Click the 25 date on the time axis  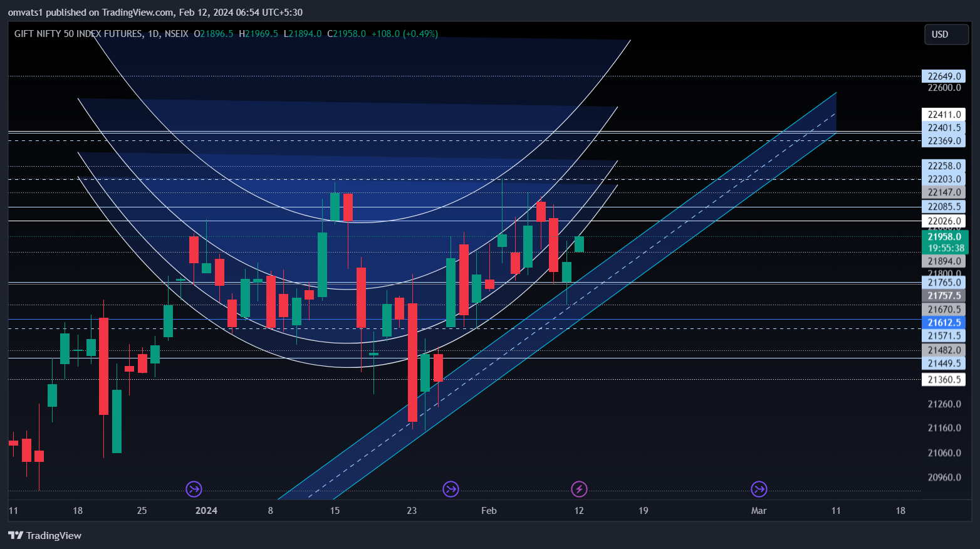[142, 511]
